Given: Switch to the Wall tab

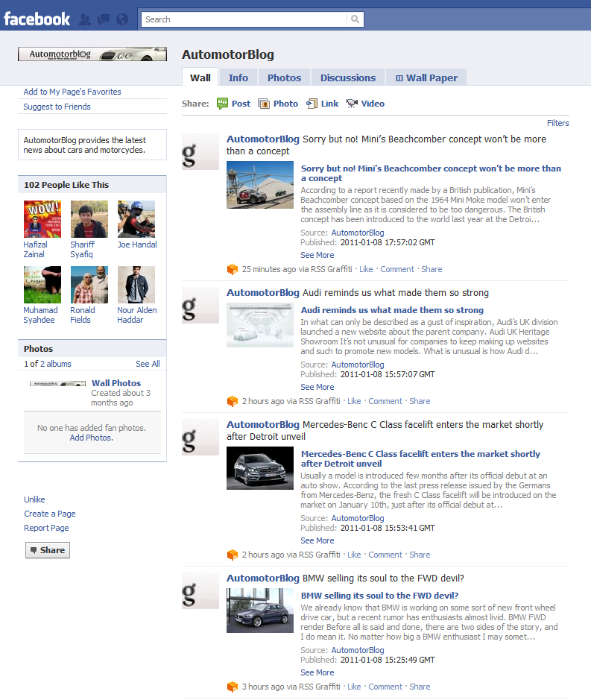Looking at the screenshot, I should (200, 78).
